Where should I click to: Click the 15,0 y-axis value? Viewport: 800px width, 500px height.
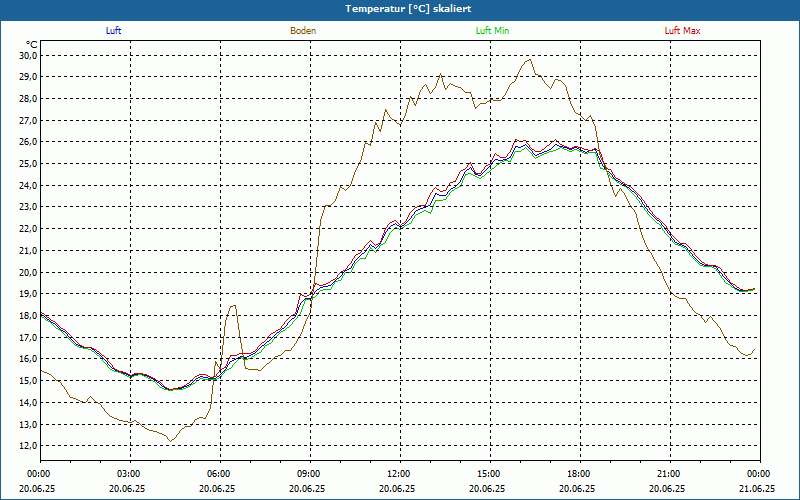tap(28, 381)
